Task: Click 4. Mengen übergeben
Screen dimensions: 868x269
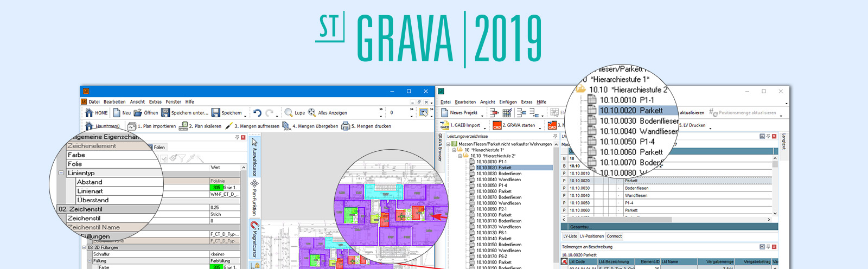Action: [310, 126]
